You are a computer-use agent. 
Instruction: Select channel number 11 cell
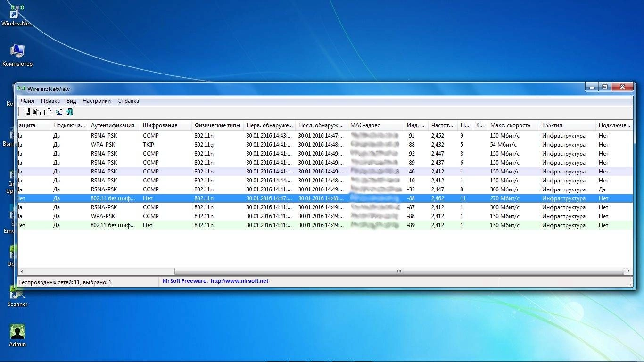pos(463,198)
